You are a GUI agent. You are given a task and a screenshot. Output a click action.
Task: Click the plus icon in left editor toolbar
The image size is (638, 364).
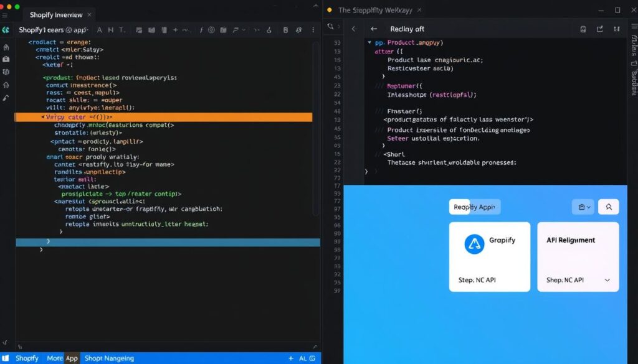(x=175, y=30)
